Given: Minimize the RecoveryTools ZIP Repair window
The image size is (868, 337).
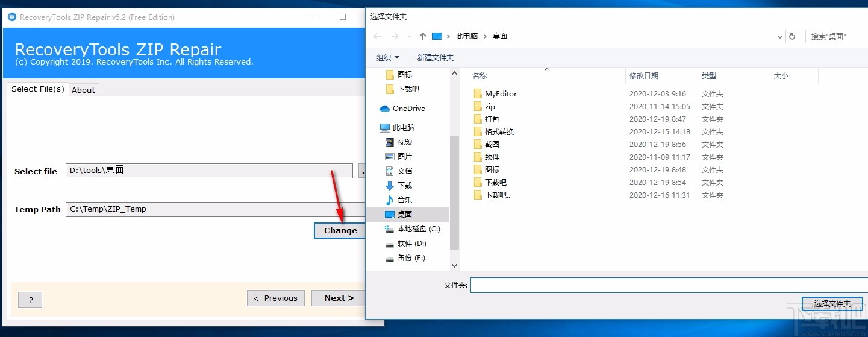Looking at the screenshot, I should pos(315,17).
